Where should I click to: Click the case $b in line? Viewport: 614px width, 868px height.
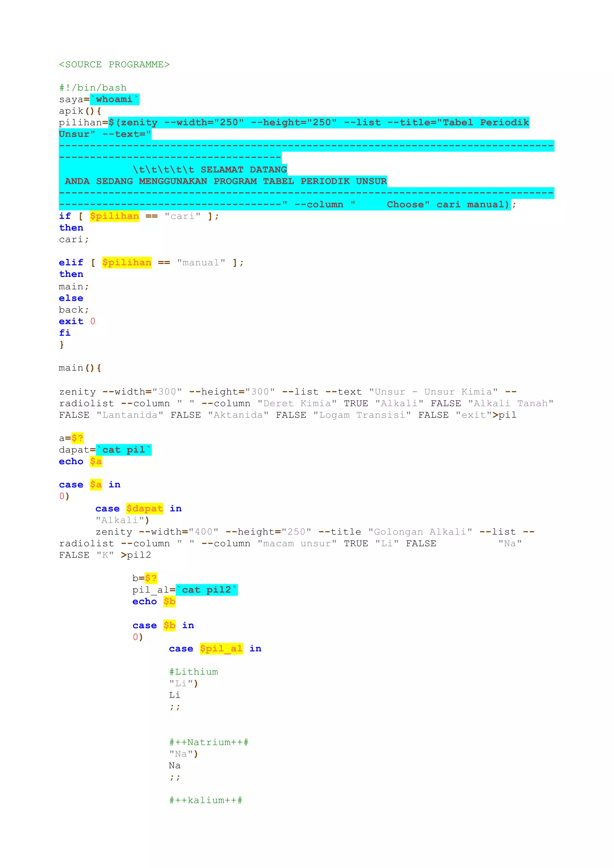pos(163,626)
